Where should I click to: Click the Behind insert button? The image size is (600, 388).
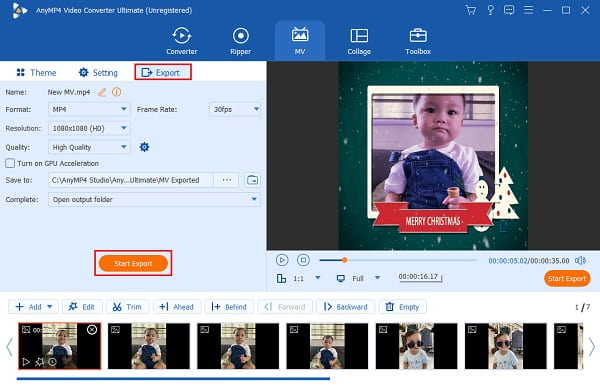tap(229, 307)
